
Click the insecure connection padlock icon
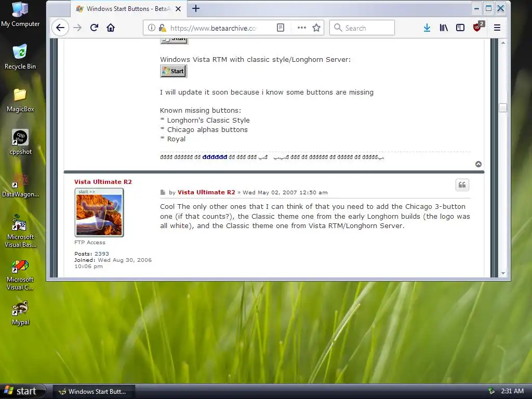[x=162, y=28]
